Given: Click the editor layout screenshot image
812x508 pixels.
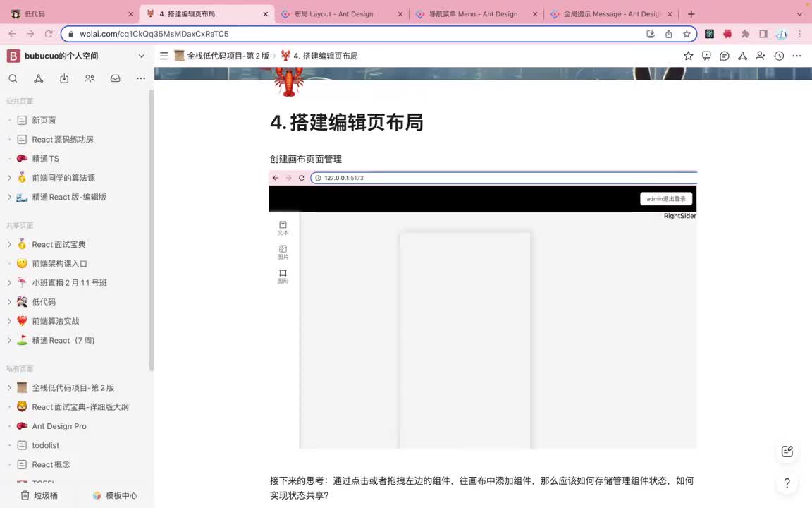Looking at the screenshot, I should click(483, 310).
